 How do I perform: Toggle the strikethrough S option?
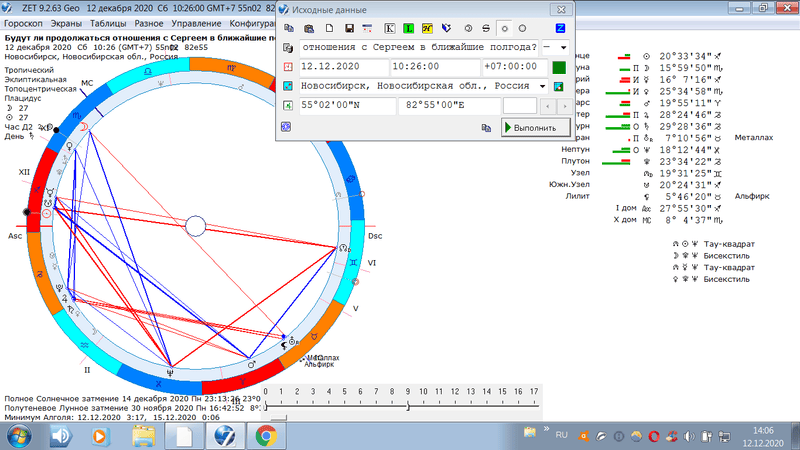(486, 29)
